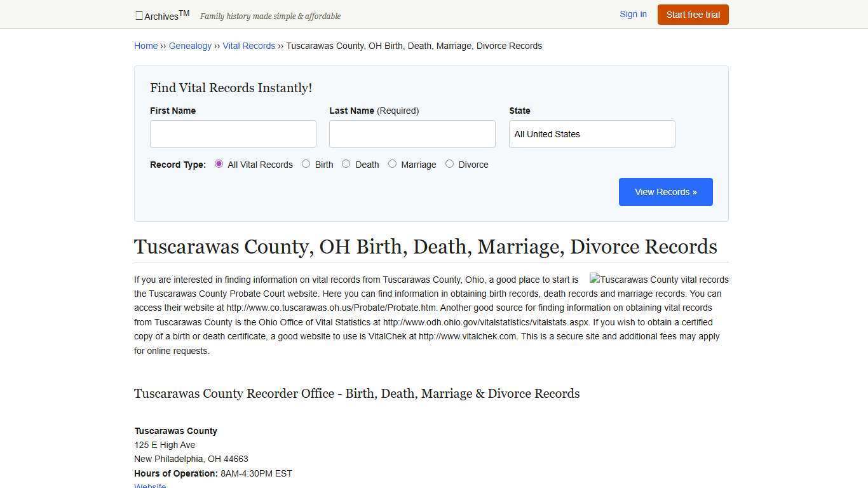Click the View Records button
The height and width of the screenshot is (488, 868).
coord(665,191)
